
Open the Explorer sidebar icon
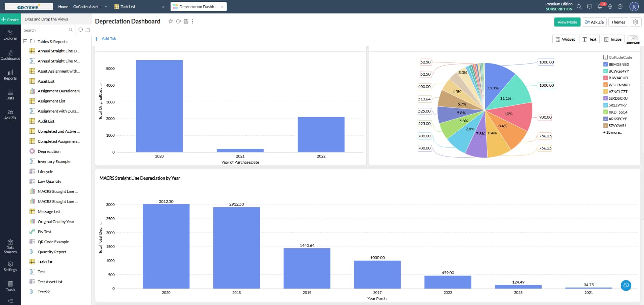(10, 35)
